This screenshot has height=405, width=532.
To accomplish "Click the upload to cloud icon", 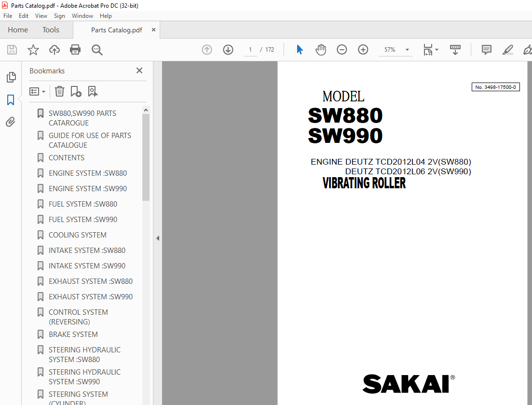I will point(55,50).
